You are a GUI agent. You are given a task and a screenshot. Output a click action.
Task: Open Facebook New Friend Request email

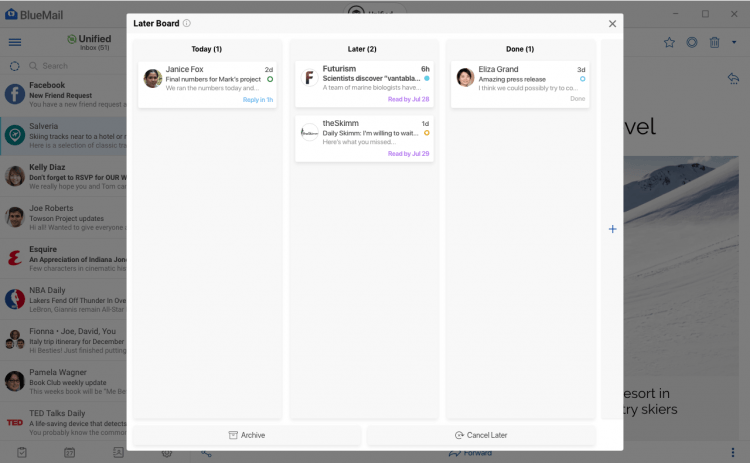[x=63, y=94]
